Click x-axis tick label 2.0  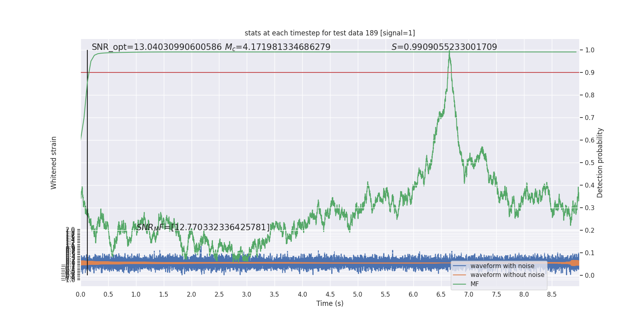point(192,295)
